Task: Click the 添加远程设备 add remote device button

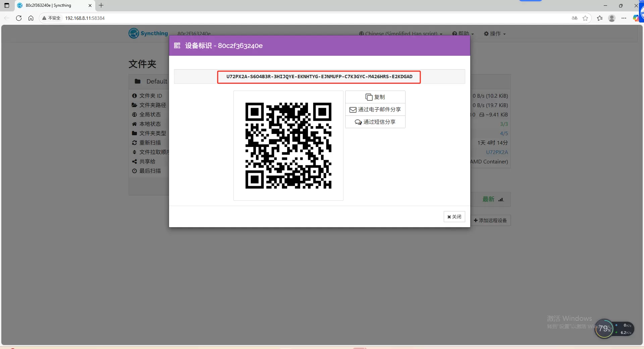Action: click(490, 220)
